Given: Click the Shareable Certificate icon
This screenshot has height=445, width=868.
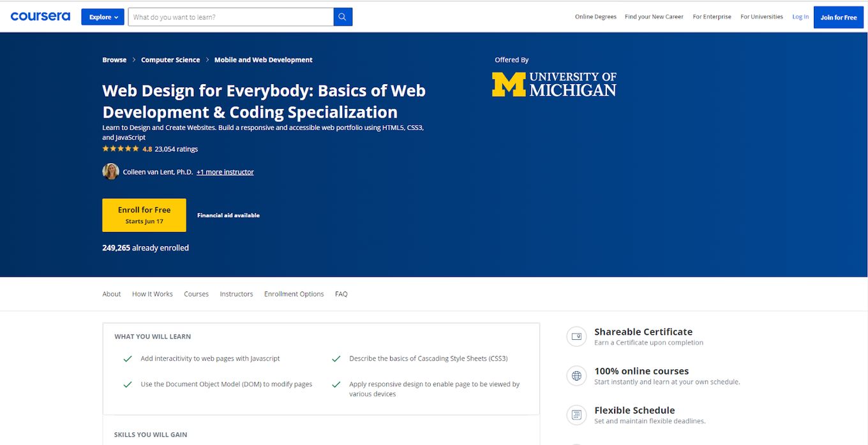Looking at the screenshot, I should point(576,337).
